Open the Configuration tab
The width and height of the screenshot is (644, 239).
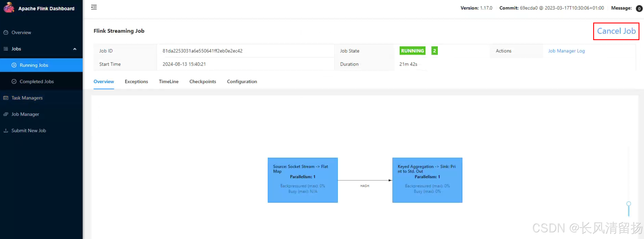(x=242, y=82)
